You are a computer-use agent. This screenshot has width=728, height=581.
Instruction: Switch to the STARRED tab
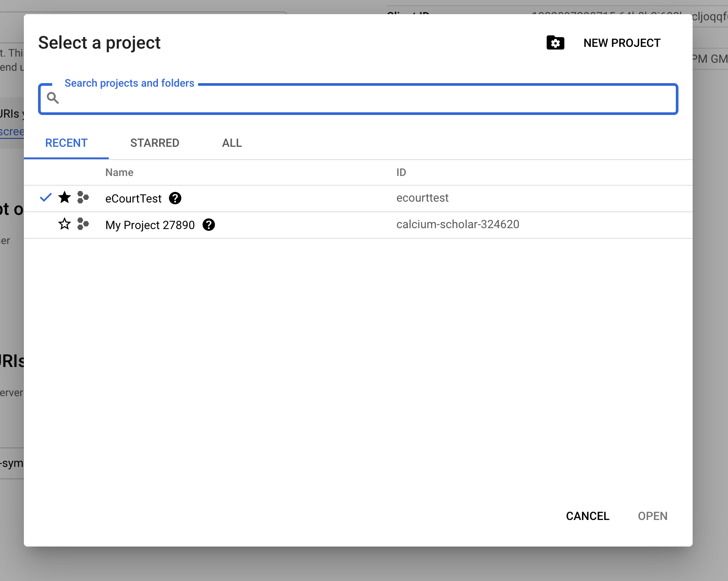point(154,143)
